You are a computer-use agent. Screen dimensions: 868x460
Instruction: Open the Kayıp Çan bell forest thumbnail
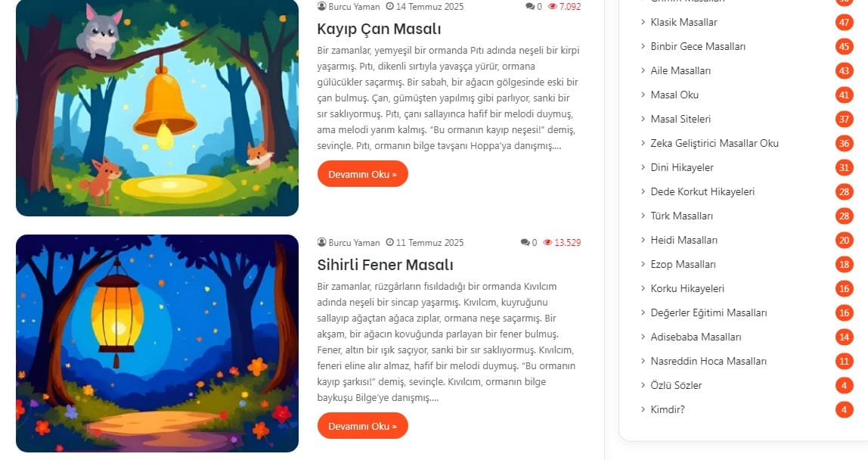(x=157, y=107)
